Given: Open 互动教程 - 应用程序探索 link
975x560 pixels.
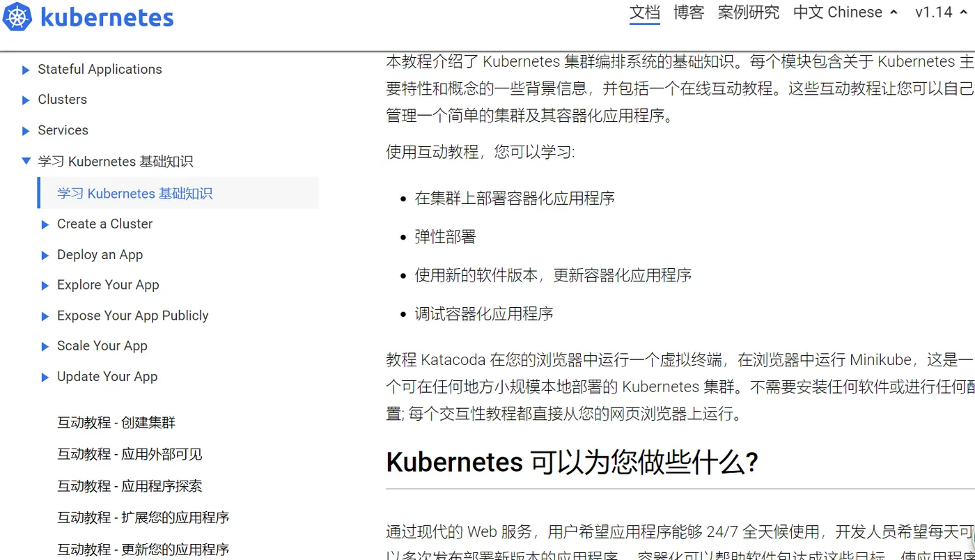Looking at the screenshot, I should [x=130, y=485].
